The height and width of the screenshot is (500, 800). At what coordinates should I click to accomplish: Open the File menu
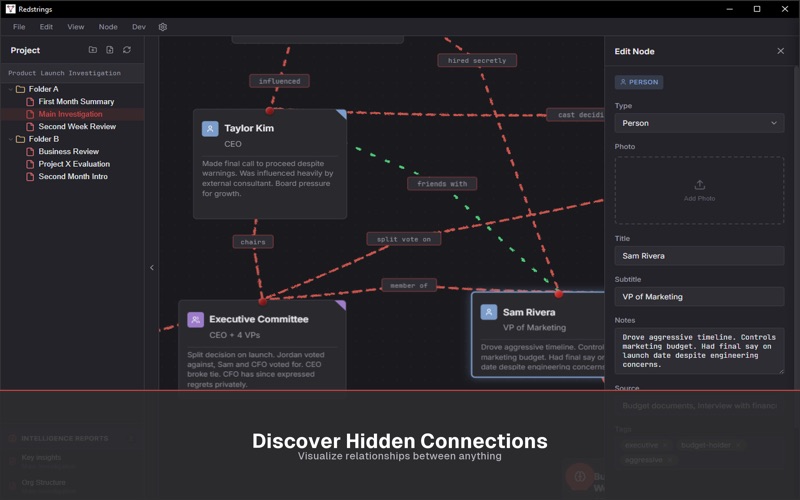point(19,27)
